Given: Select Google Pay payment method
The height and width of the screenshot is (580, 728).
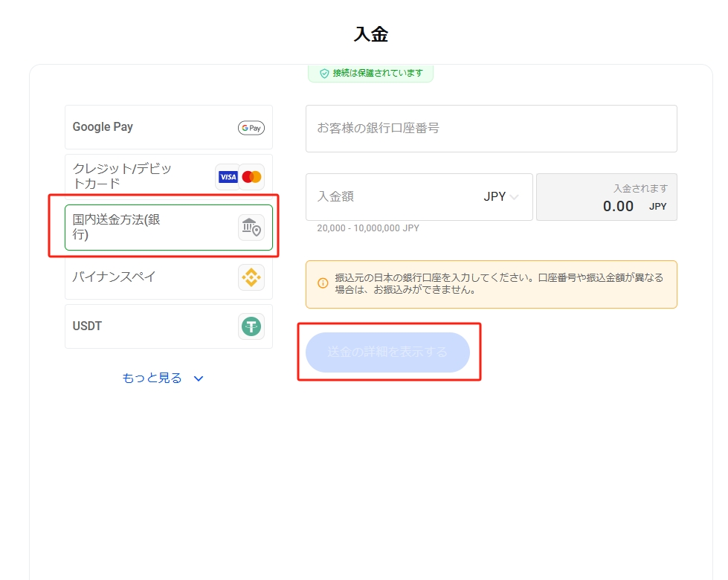Looking at the screenshot, I should (x=149, y=127).
